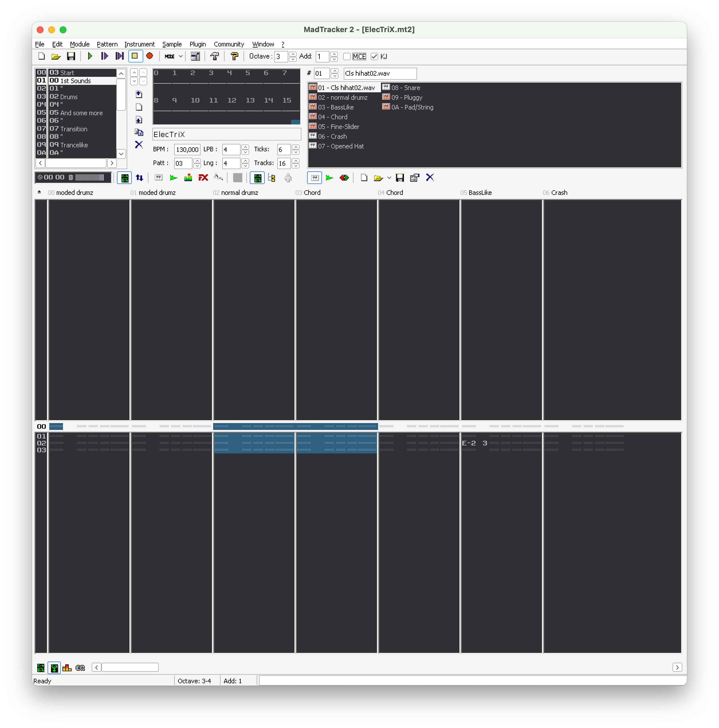This screenshot has height=728, width=719.
Task: Start recording with the red circle button
Action: pos(150,56)
